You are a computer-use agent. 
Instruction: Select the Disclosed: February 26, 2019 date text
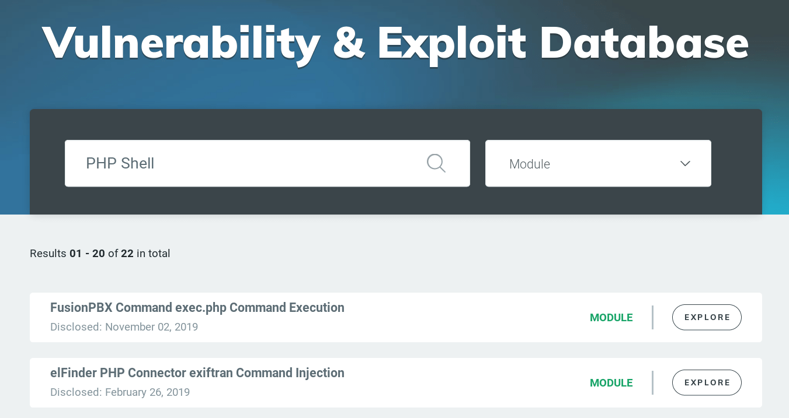(120, 392)
